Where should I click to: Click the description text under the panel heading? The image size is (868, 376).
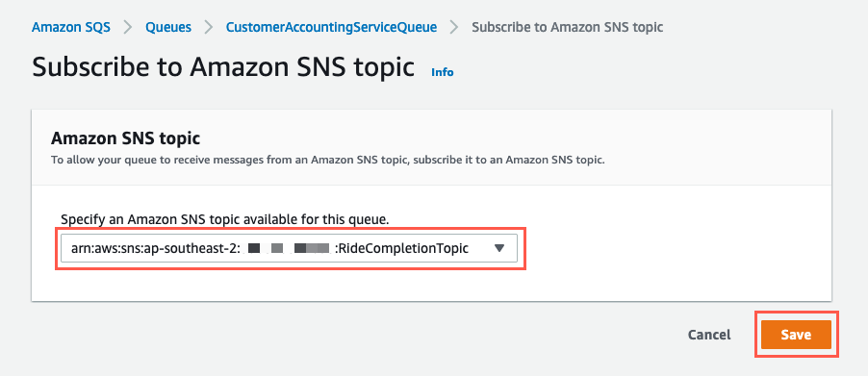tap(328, 161)
